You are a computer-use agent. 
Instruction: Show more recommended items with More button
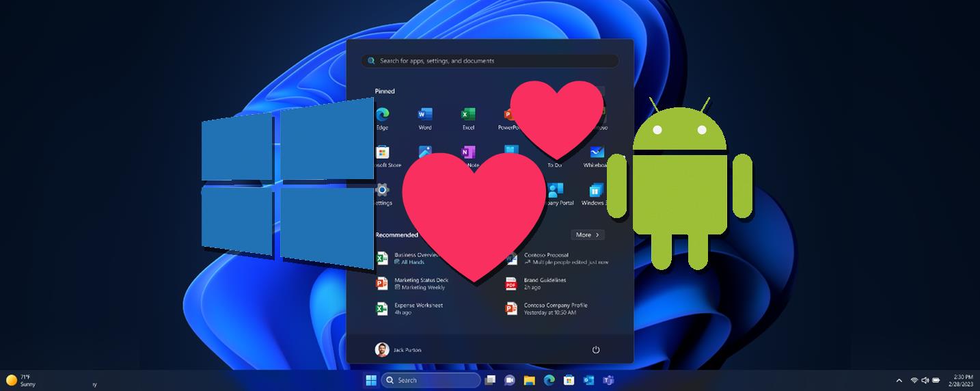(588, 234)
